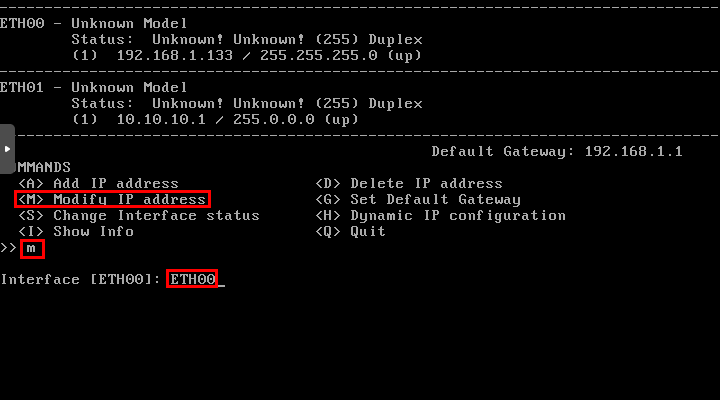Click the Quit command

point(350,231)
